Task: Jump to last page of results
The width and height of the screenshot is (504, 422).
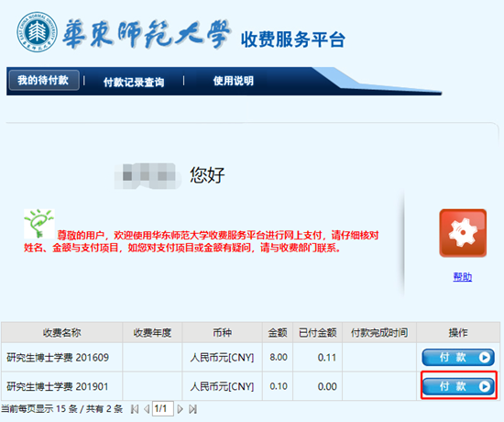Action: point(192,409)
